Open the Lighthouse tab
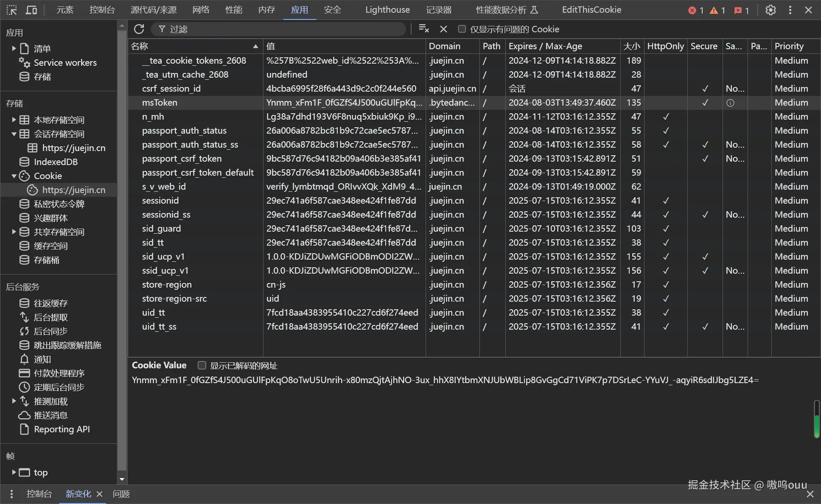The height and width of the screenshot is (504, 821). (x=387, y=10)
